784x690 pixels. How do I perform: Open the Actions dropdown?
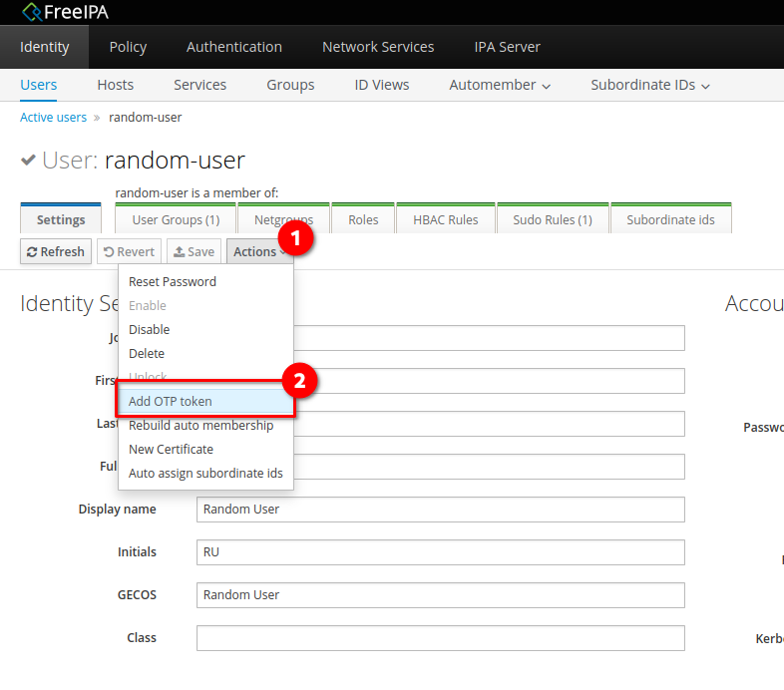pos(259,251)
